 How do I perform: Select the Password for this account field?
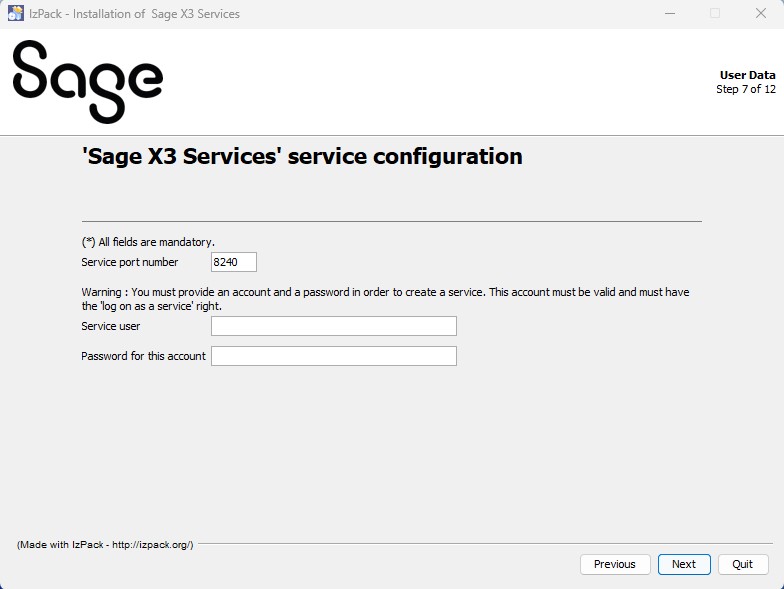tap(333, 356)
